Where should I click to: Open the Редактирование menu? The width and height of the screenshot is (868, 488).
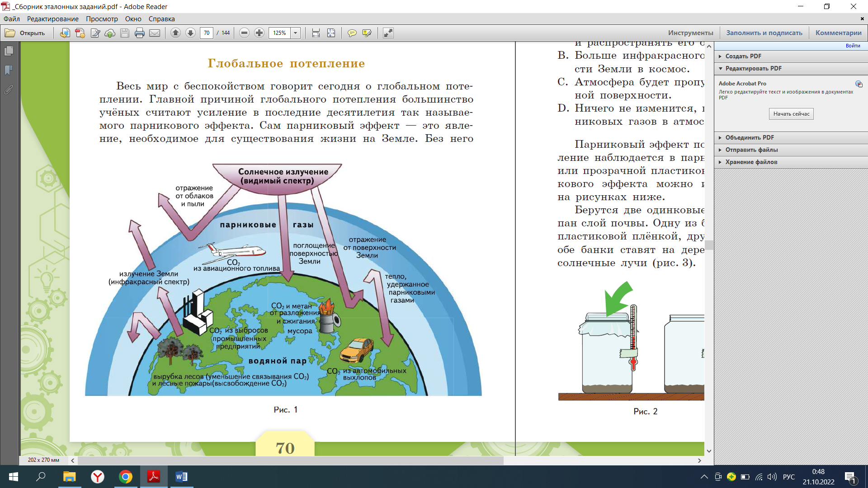click(52, 19)
